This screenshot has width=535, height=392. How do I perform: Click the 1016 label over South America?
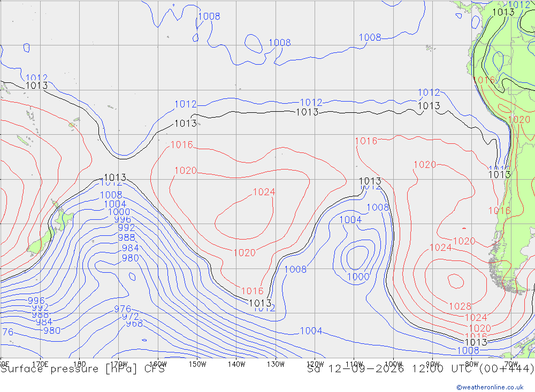[x=484, y=80]
